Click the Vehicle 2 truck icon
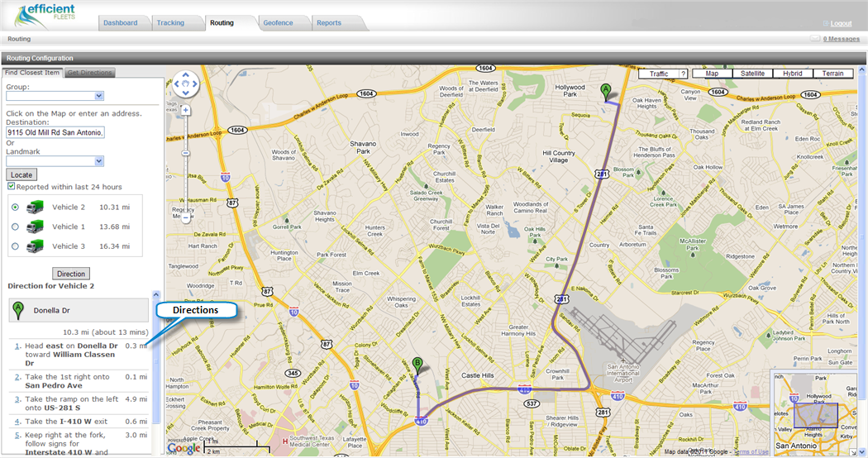Screen dimensions: 868x458 [x=35, y=208]
